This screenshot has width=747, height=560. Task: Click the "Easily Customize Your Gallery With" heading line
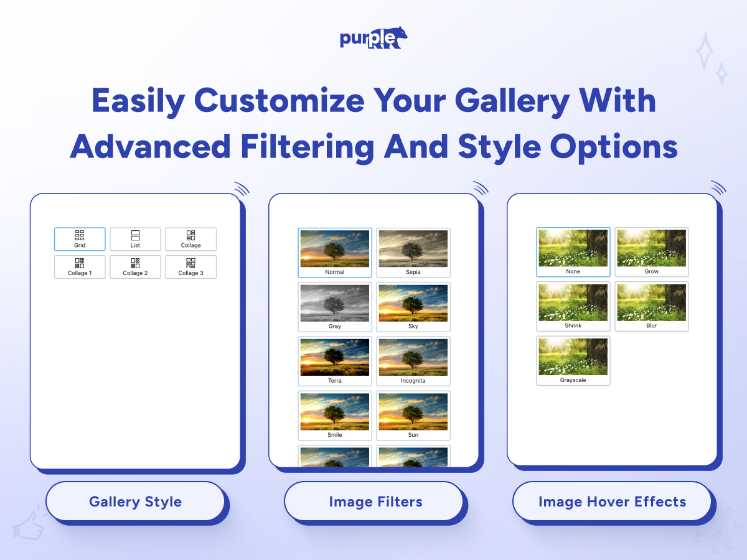click(x=374, y=100)
